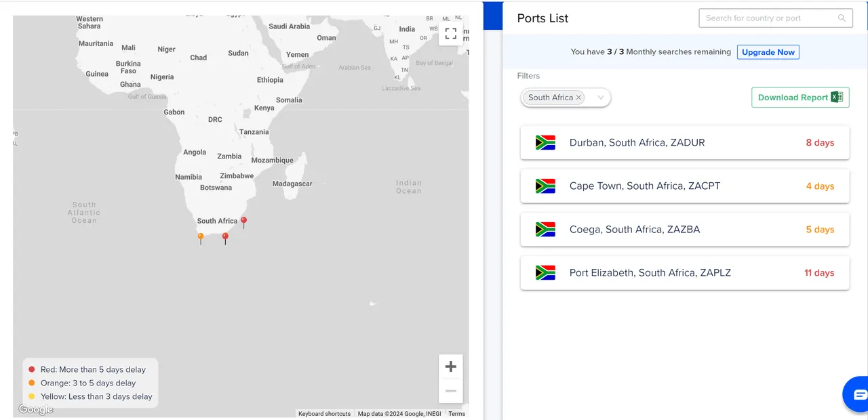Click the red Port Elizabeth map pin
This screenshot has width=868, height=420.
point(225,237)
